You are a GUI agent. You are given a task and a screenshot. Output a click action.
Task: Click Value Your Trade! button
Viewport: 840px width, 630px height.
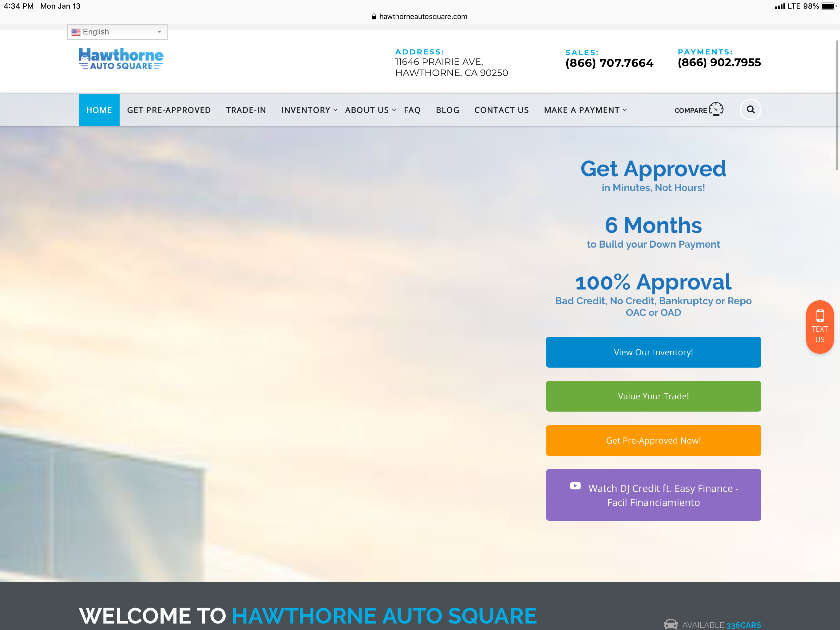click(653, 396)
